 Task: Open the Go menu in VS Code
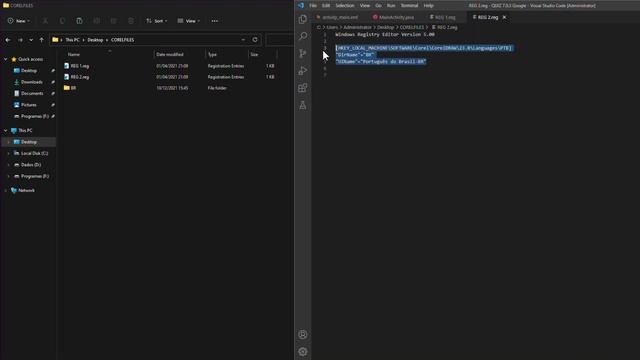click(378, 6)
